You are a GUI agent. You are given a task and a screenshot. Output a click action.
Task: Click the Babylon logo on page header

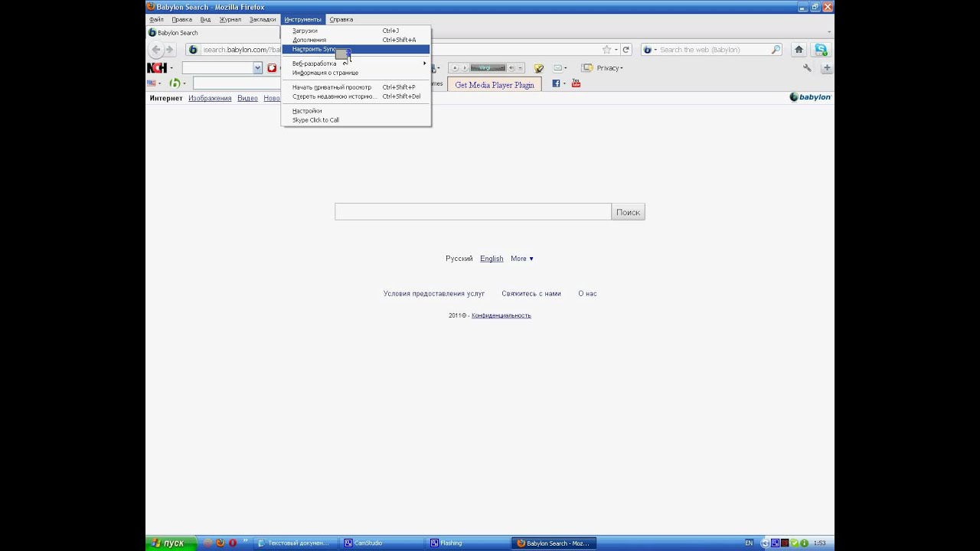(810, 97)
